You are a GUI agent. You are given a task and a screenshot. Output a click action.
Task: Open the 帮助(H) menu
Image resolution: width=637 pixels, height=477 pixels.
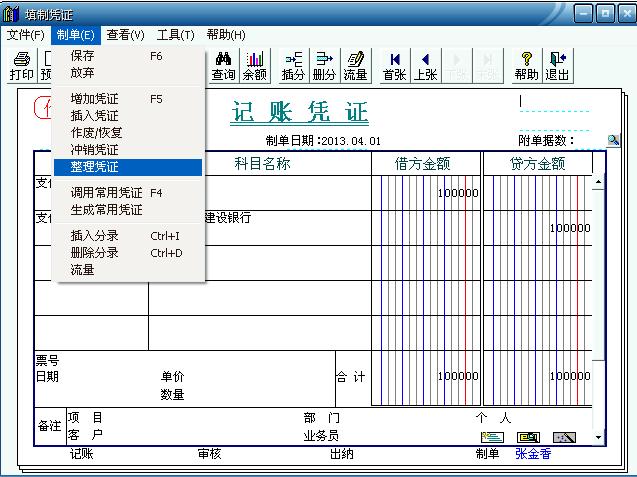pyautogui.click(x=226, y=35)
